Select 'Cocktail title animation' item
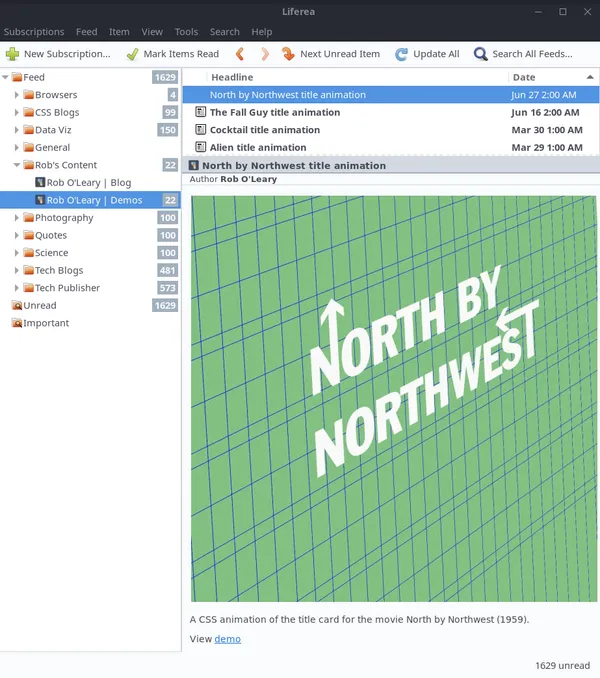This screenshot has width=600, height=678. click(x=391, y=130)
